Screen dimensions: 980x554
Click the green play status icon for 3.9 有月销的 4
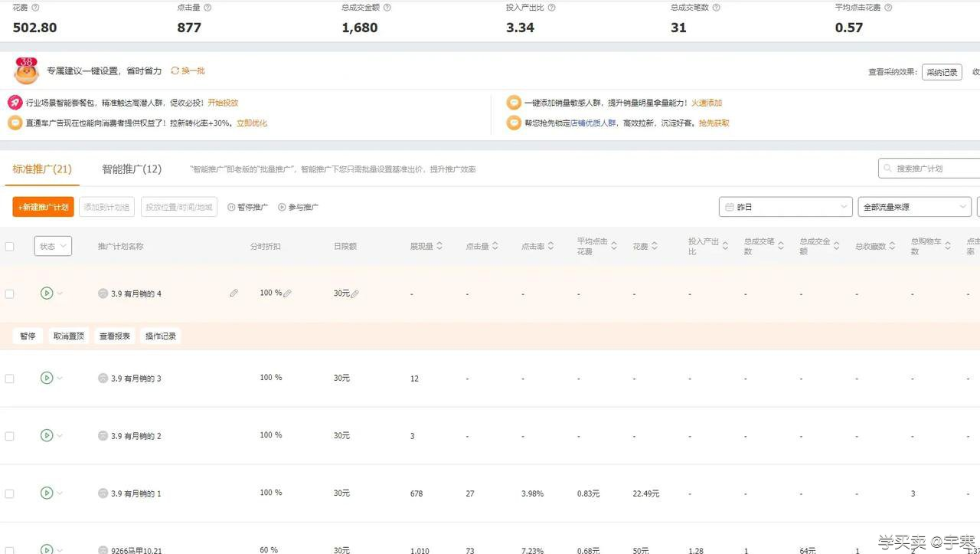(47, 293)
